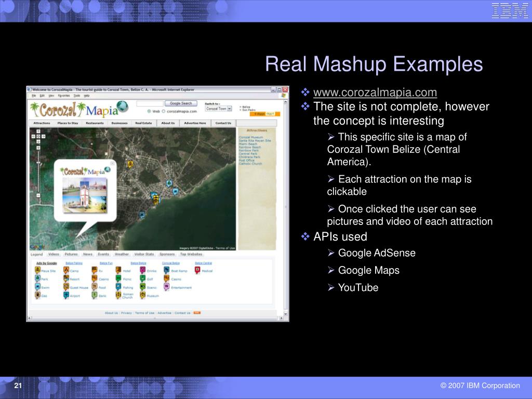Click the Drinks legend pin icon

pyautogui.click(x=142, y=270)
